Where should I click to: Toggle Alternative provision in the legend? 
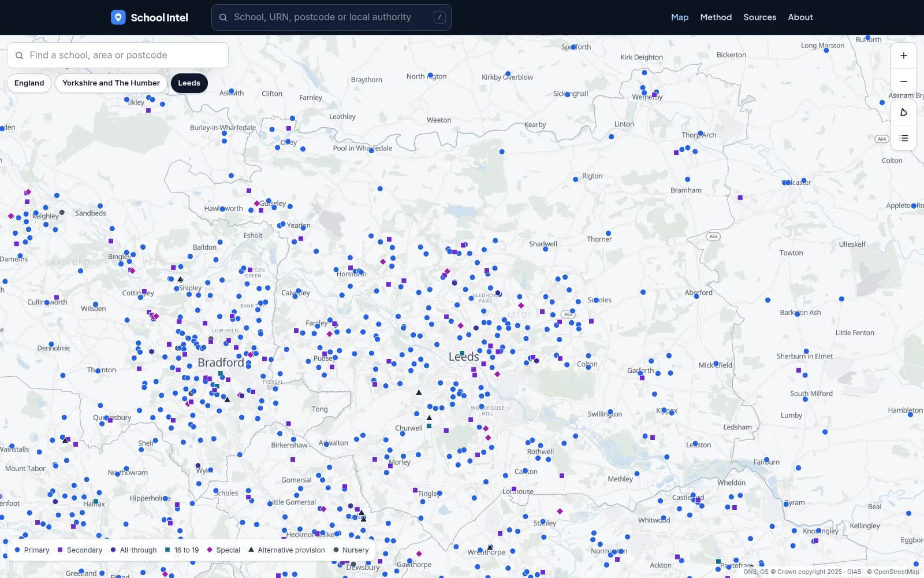286,550
